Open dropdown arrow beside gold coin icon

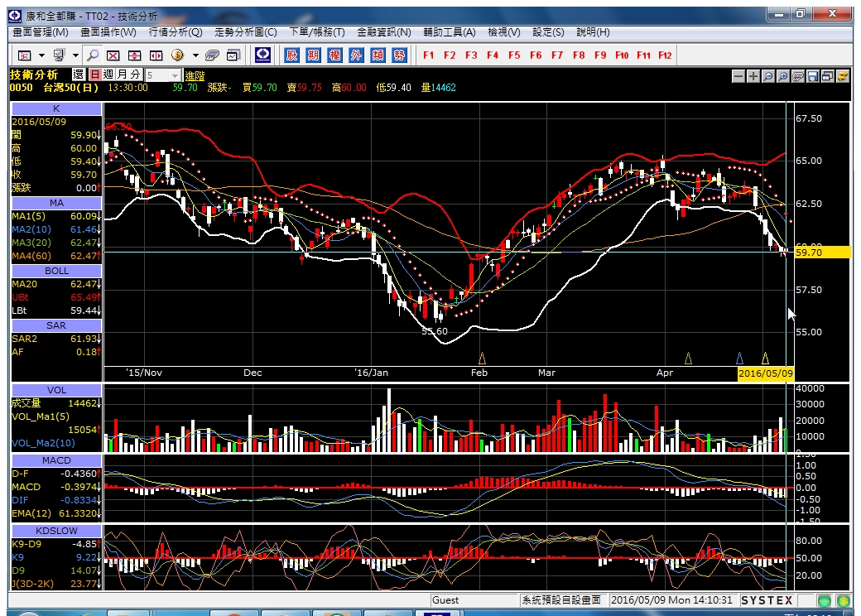point(195,55)
